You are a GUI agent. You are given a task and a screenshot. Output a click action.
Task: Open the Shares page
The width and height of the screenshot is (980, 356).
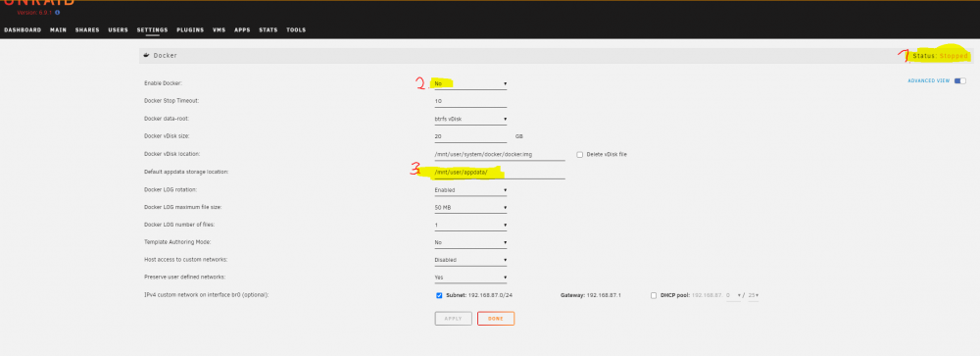[87, 30]
